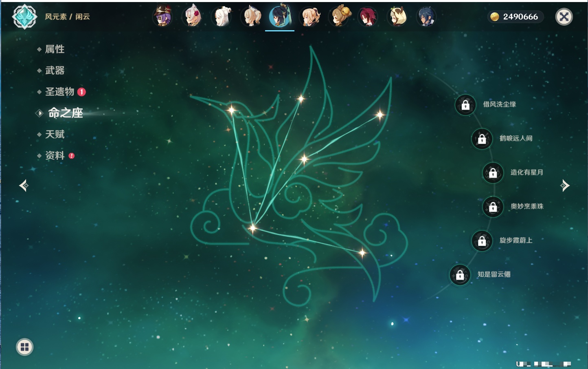Click the 知是留云僊 label text
The height and width of the screenshot is (369, 588).
[494, 274]
